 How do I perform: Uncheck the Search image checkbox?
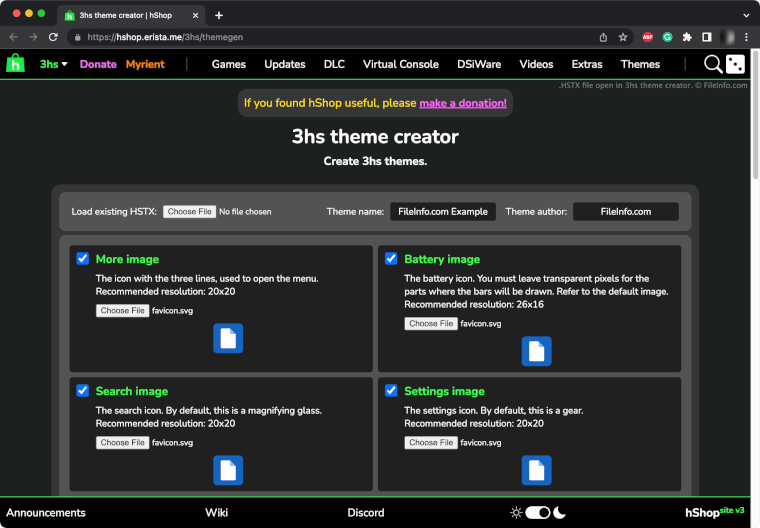(83, 391)
